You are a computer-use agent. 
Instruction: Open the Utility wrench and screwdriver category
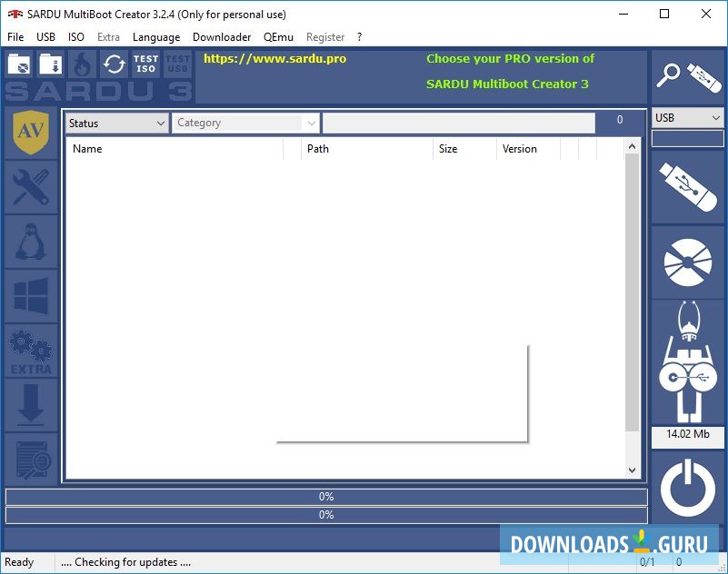click(31, 187)
